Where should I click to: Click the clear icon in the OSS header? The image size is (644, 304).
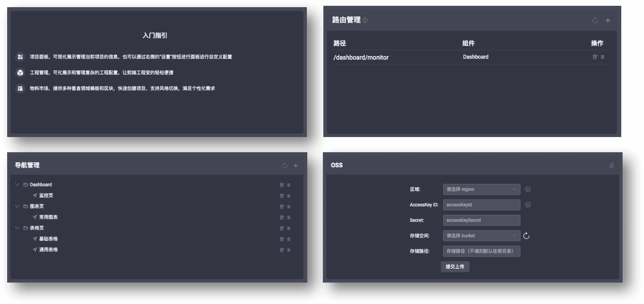coord(611,165)
